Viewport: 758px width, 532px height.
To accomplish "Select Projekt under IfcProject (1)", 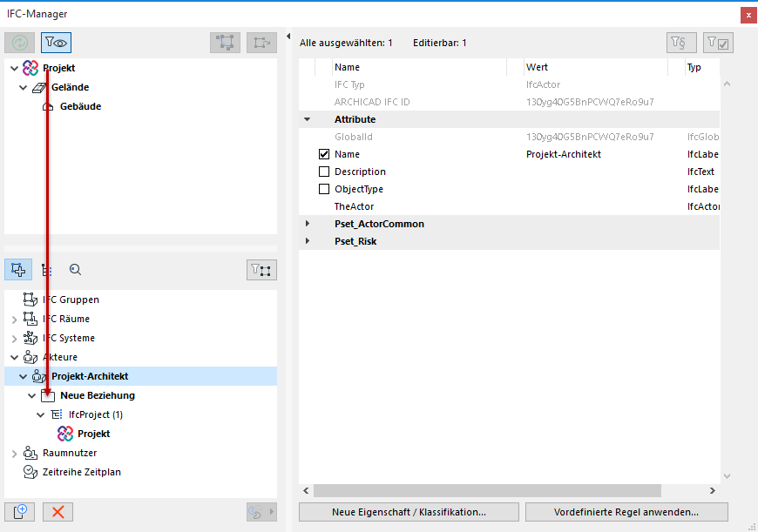I will [94, 434].
